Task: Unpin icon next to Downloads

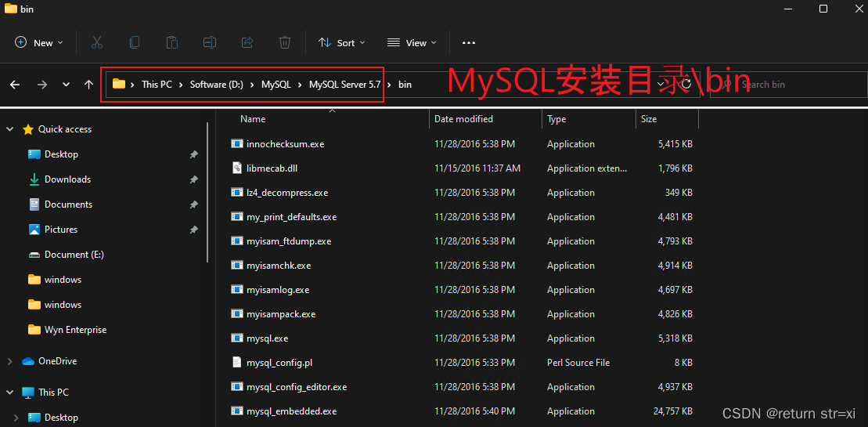Action: [194, 179]
